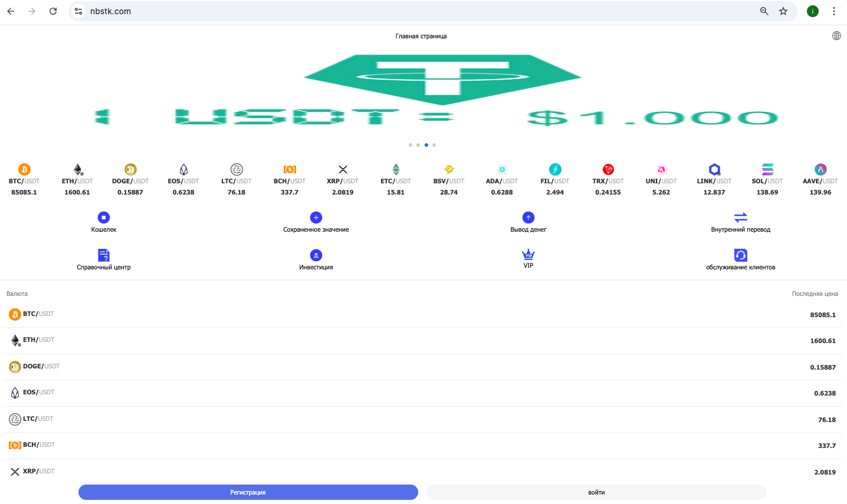Click the Регистрация button
Viewport: 847px width, 504px height.
point(248,492)
